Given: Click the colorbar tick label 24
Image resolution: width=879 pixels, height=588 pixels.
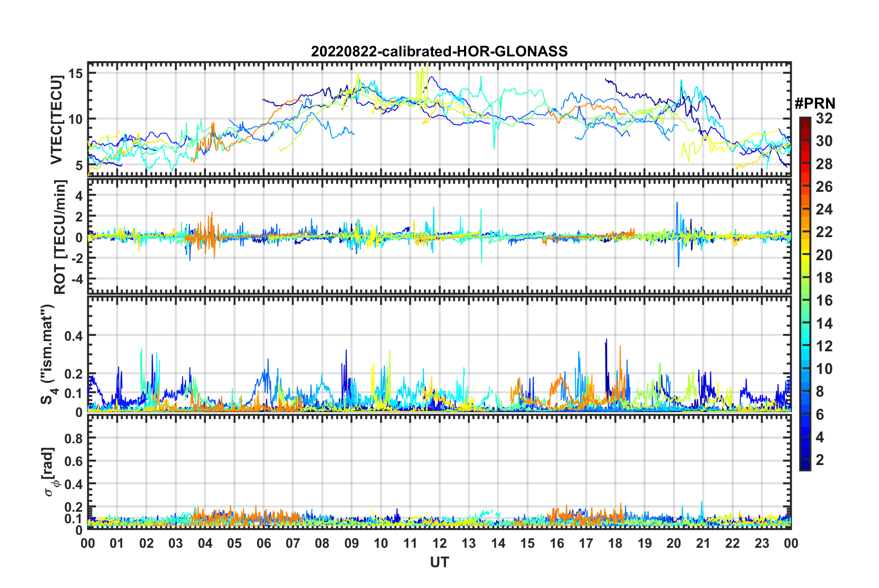Looking at the screenshot, I should [824, 209].
